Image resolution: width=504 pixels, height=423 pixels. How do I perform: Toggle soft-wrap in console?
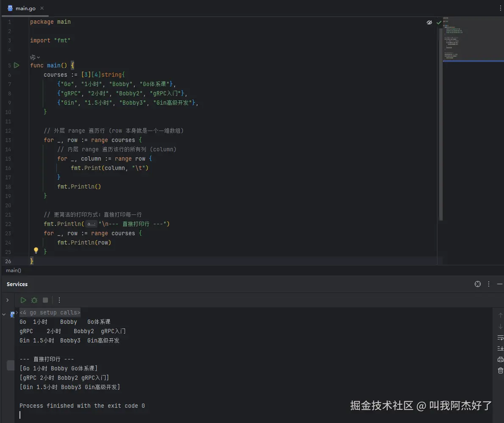[500, 337]
